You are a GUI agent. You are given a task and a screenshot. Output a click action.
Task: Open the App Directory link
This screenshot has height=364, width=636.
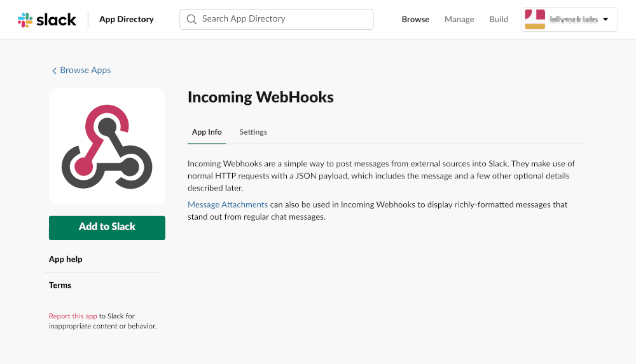tap(127, 19)
